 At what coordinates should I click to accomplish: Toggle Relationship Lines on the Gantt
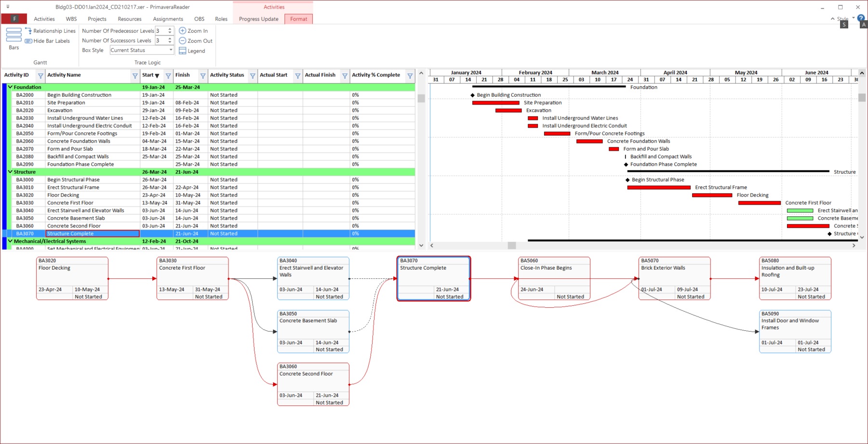click(x=50, y=31)
